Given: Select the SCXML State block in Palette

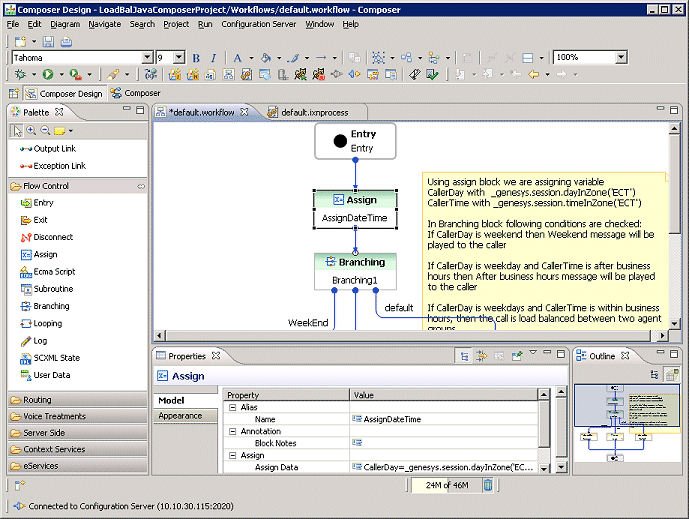Looking at the screenshot, I should point(50,358).
